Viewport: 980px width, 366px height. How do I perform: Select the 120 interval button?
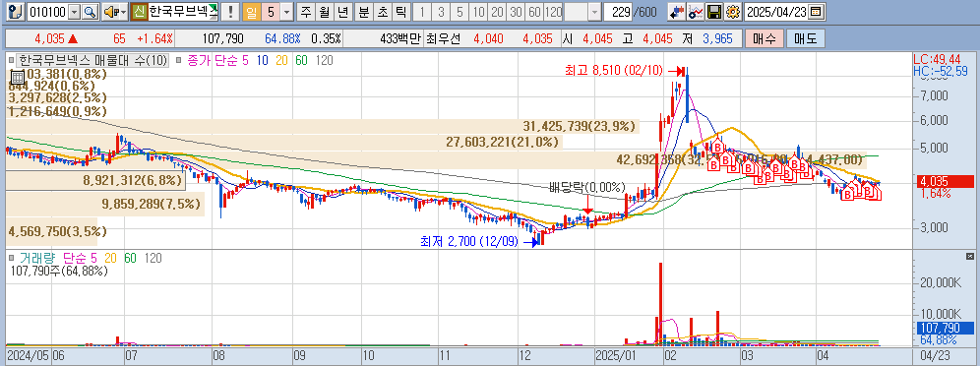point(554,11)
